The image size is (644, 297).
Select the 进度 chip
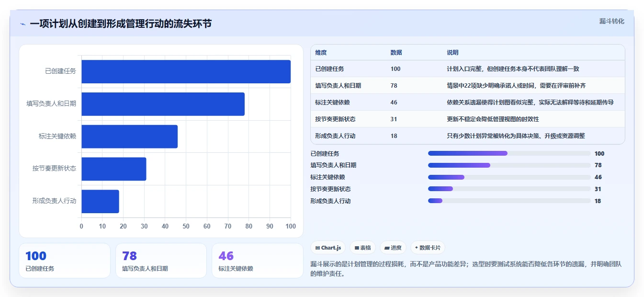[393, 248]
